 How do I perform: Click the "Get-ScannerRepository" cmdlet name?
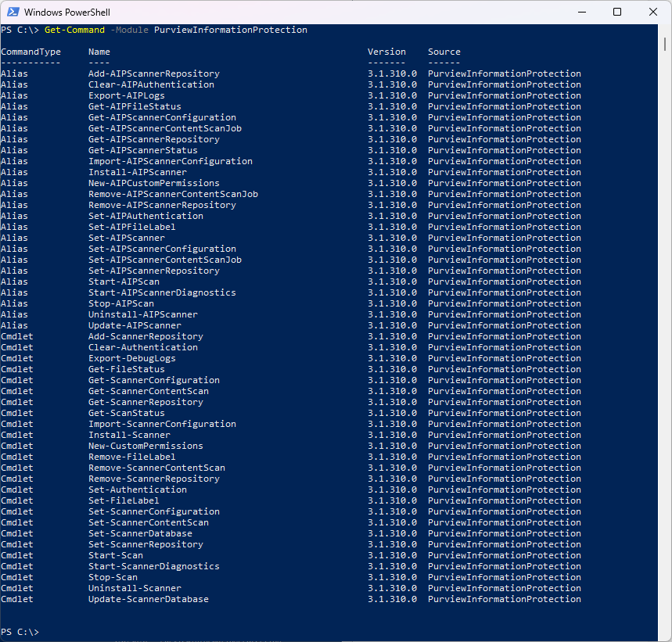click(146, 402)
